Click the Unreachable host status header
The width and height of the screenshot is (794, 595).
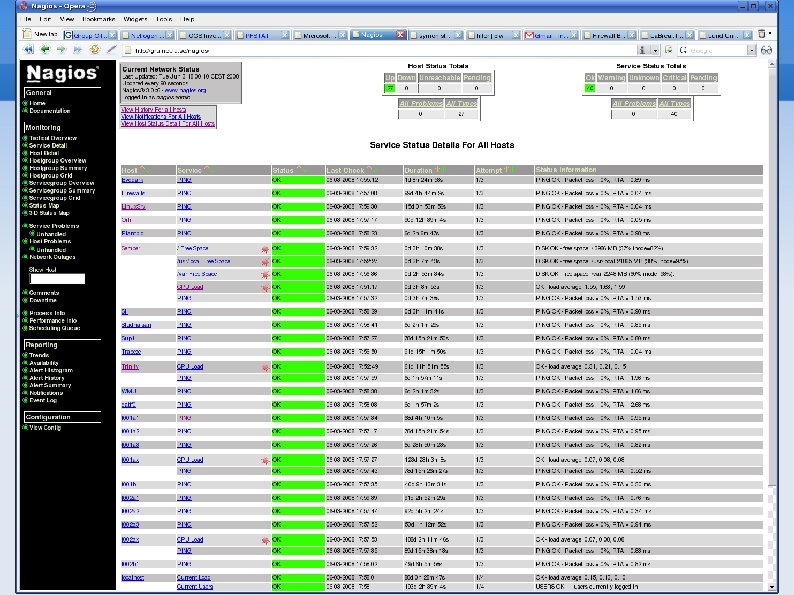[439, 77]
